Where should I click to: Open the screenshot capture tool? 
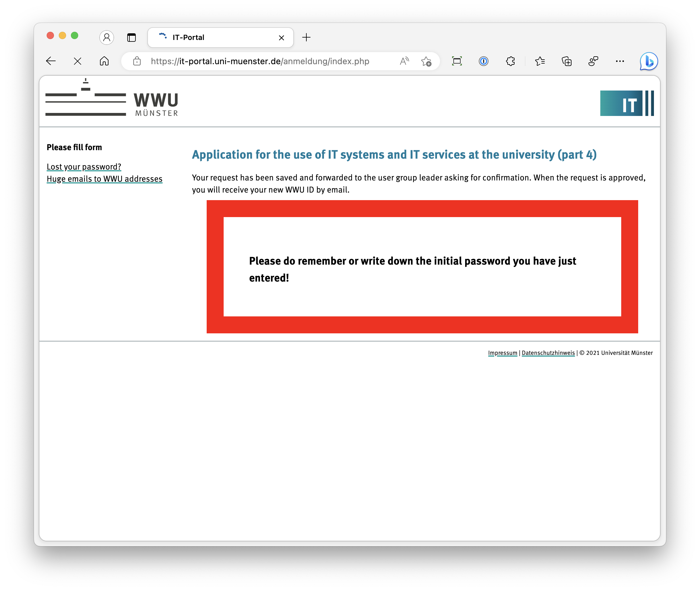pos(457,61)
